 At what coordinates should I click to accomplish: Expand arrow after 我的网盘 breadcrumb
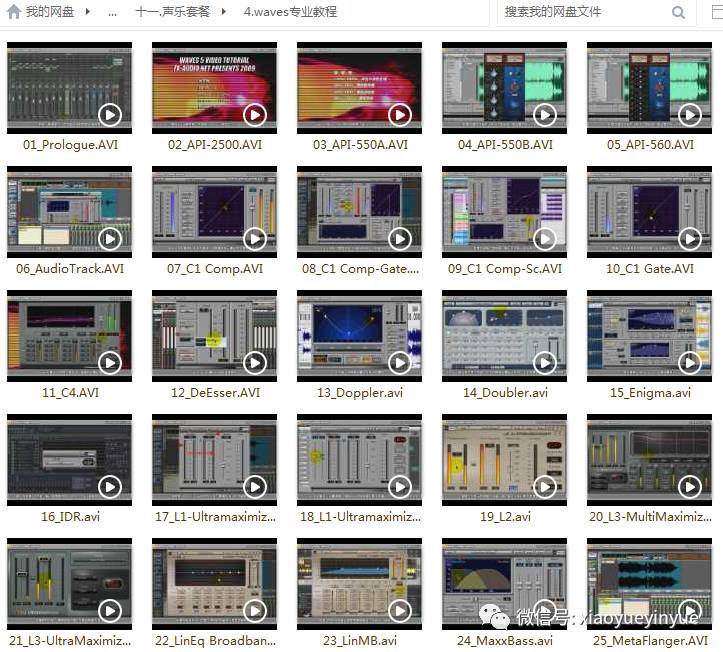tap(88, 12)
